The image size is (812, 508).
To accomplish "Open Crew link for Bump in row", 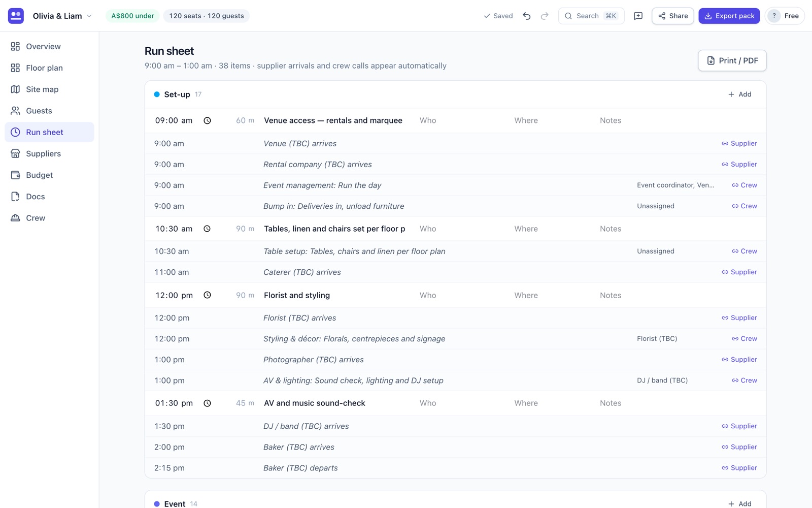I will tap(744, 206).
